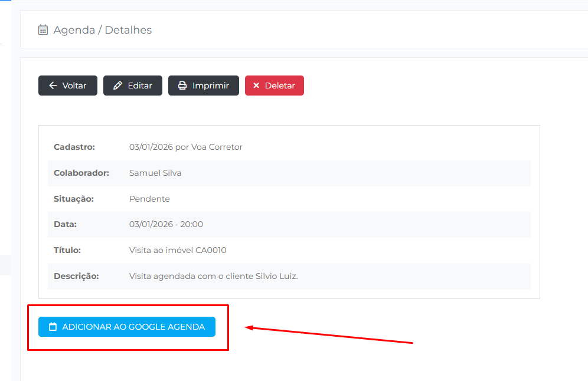The image size is (588, 381).
Task: Click the title Visita ao imóvel CA0010
Action: point(178,250)
